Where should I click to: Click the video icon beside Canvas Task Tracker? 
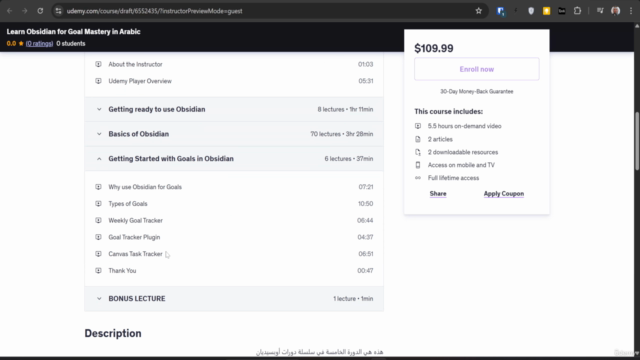[x=98, y=254]
